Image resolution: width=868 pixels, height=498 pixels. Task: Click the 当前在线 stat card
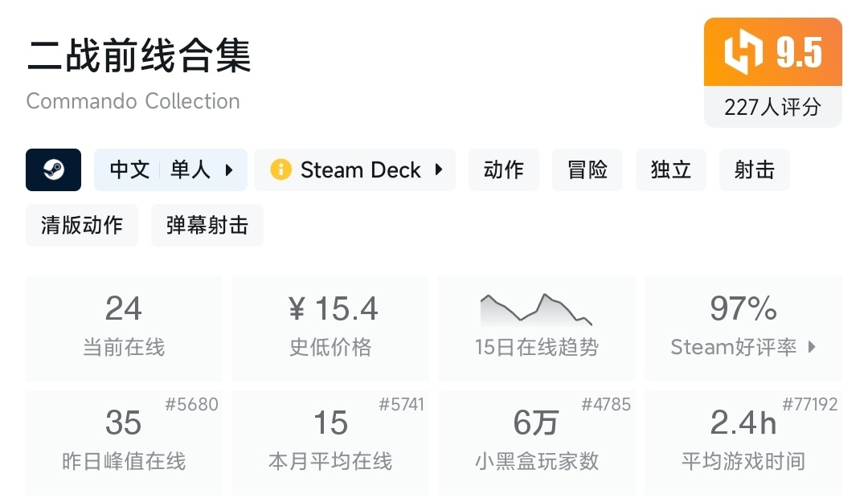pos(124,328)
